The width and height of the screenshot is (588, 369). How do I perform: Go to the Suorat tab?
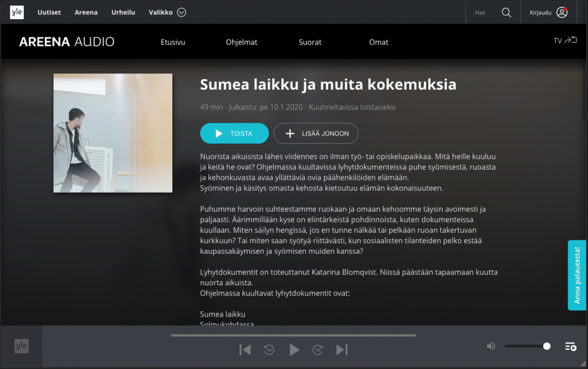[310, 42]
